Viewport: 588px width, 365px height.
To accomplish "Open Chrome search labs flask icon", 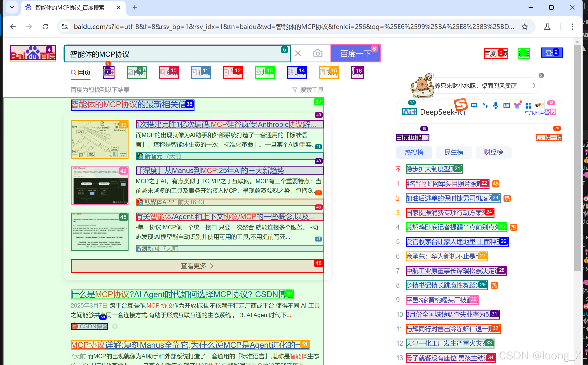I will pos(547,26).
